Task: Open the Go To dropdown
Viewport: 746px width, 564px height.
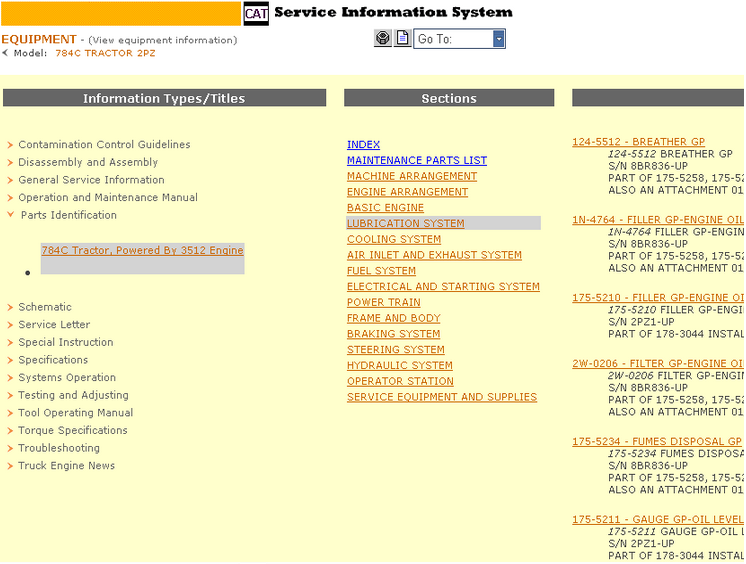Action: tap(498, 39)
